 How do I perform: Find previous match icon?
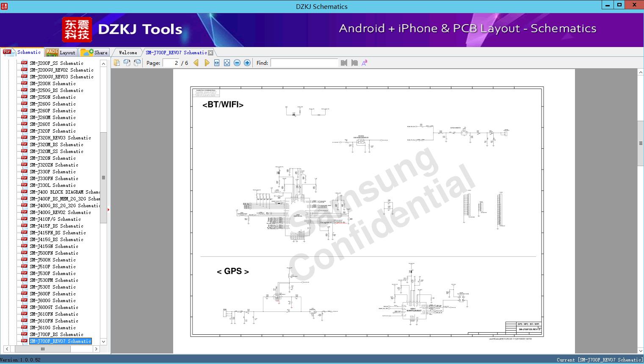pyautogui.click(x=344, y=63)
